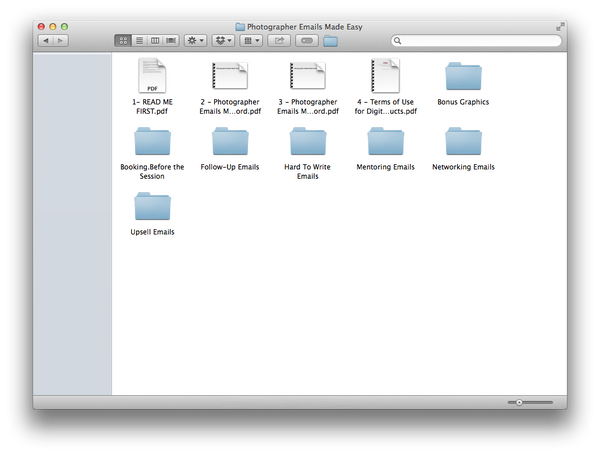Viewport: 600px width, 455px height.
Task: Go back with the left arrow
Action: coord(46,41)
